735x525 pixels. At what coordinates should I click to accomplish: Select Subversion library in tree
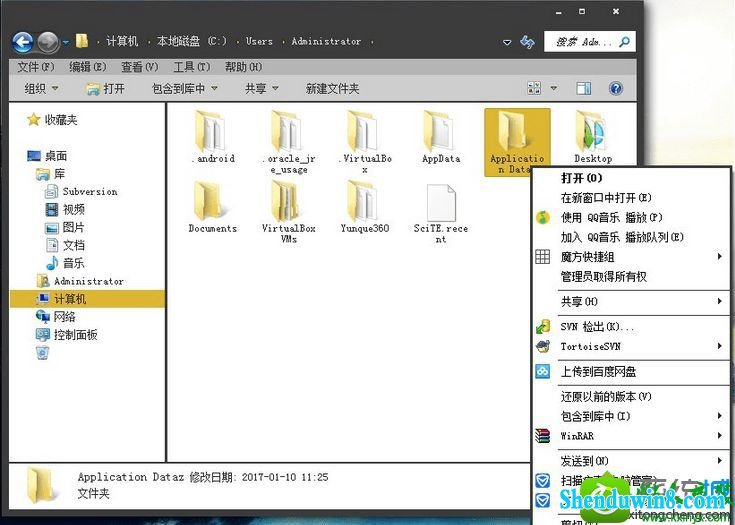tap(81, 191)
